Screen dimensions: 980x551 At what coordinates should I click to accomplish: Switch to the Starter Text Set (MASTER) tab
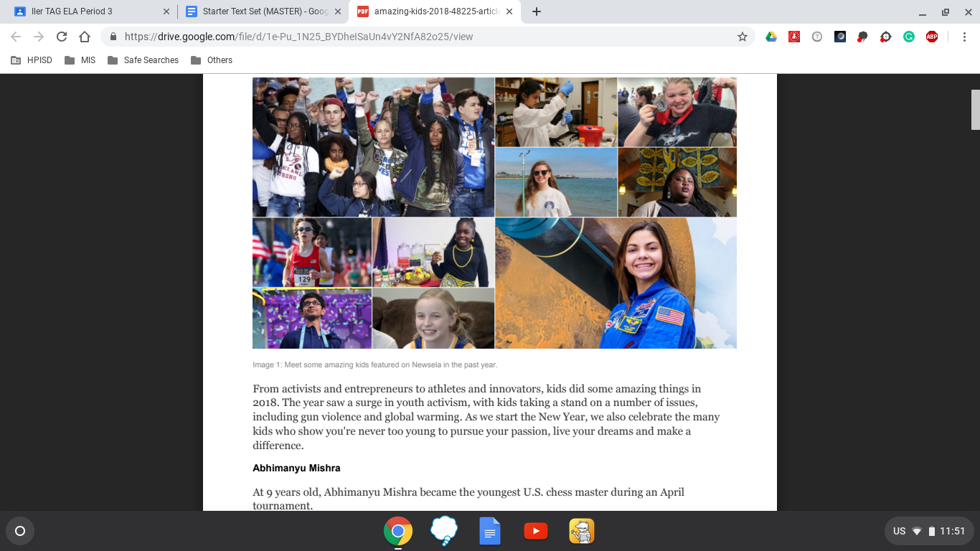coord(258,11)
